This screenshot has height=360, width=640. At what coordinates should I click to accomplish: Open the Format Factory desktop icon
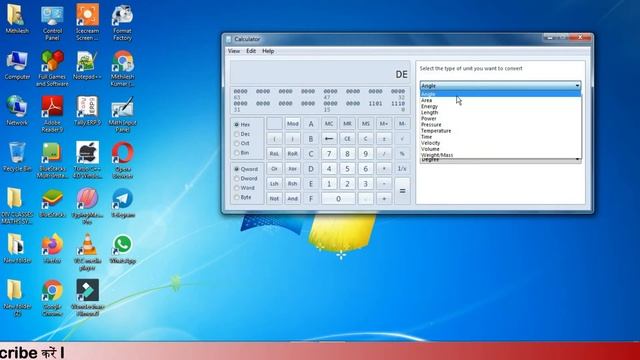click(x=122, y=22)
